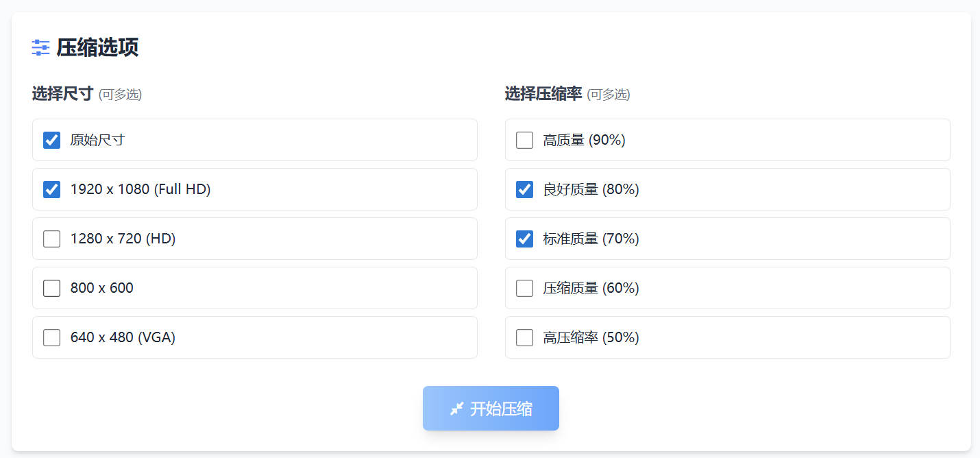Viewport: 980px width, 458px height.
Task: Click the 高质量 (90%) label text
Action: pyautogui.click(x=584, y=141)
